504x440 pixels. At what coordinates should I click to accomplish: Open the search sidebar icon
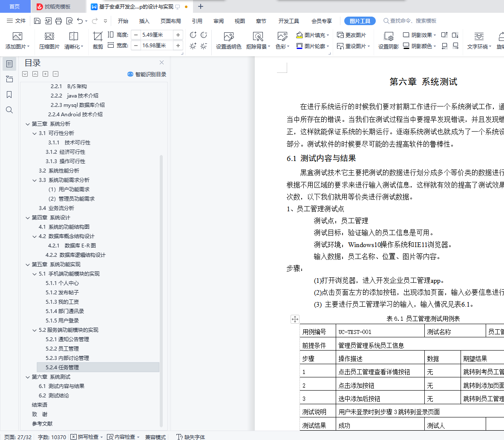coord(9,110)
